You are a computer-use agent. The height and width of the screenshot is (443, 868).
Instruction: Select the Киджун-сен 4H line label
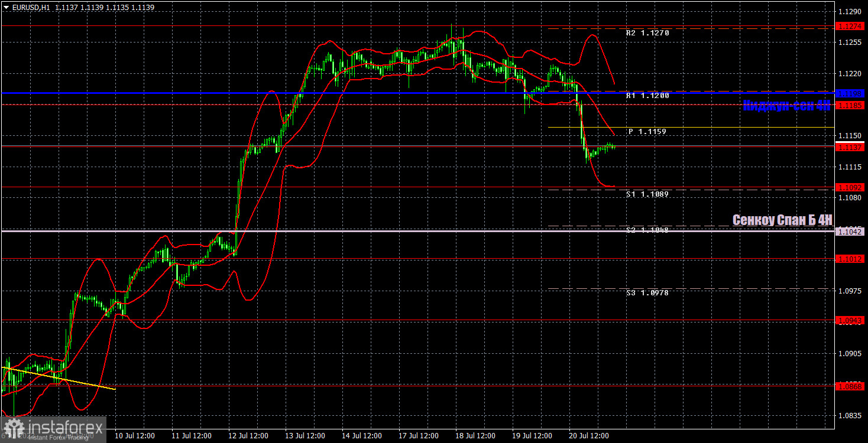(x=786, y=106)
